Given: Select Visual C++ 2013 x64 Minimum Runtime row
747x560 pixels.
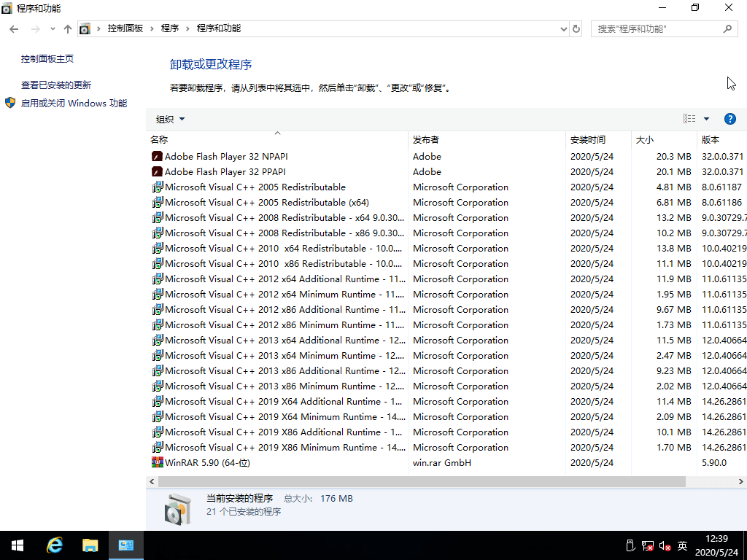Looking at the screenshot, I should pos(446,355).
